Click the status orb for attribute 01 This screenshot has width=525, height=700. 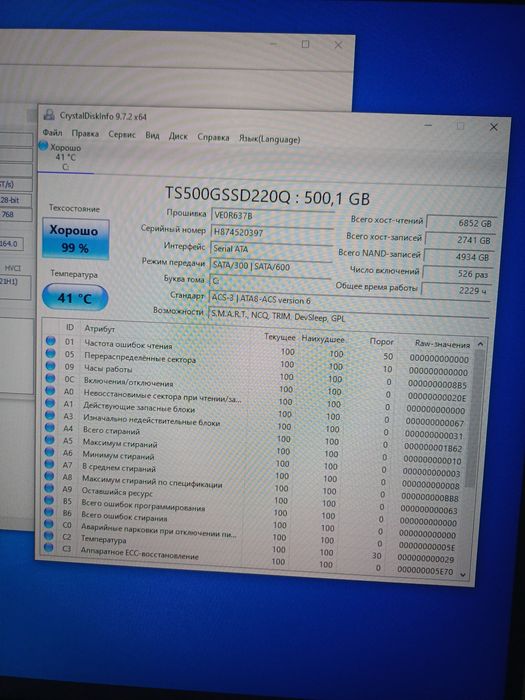[x=50, y=341]
